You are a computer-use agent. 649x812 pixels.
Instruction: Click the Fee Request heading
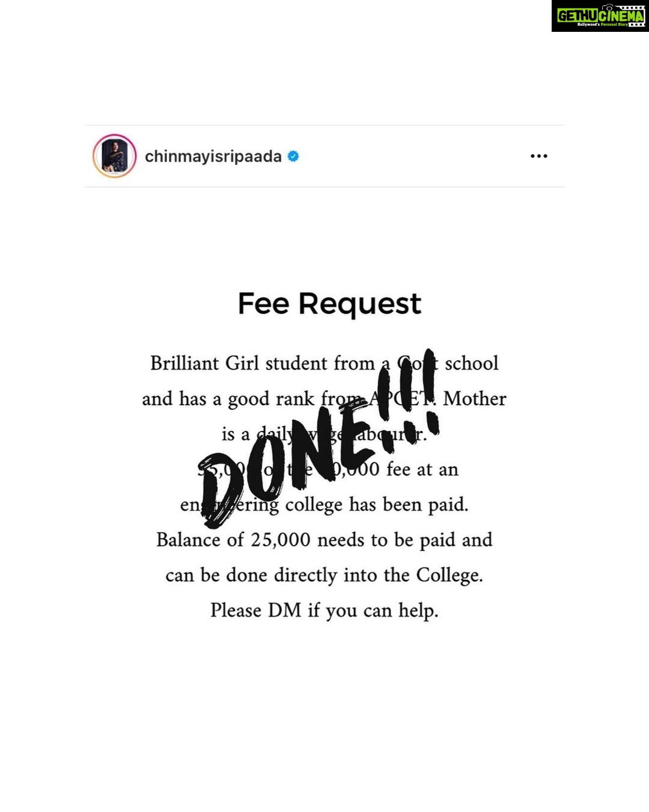click(329, 304)
